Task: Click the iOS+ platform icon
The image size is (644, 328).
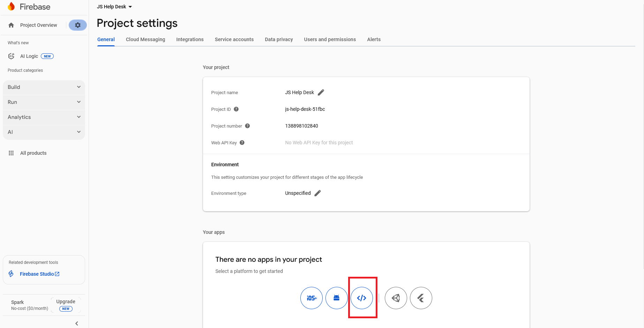Action: (x=311, y=298)
